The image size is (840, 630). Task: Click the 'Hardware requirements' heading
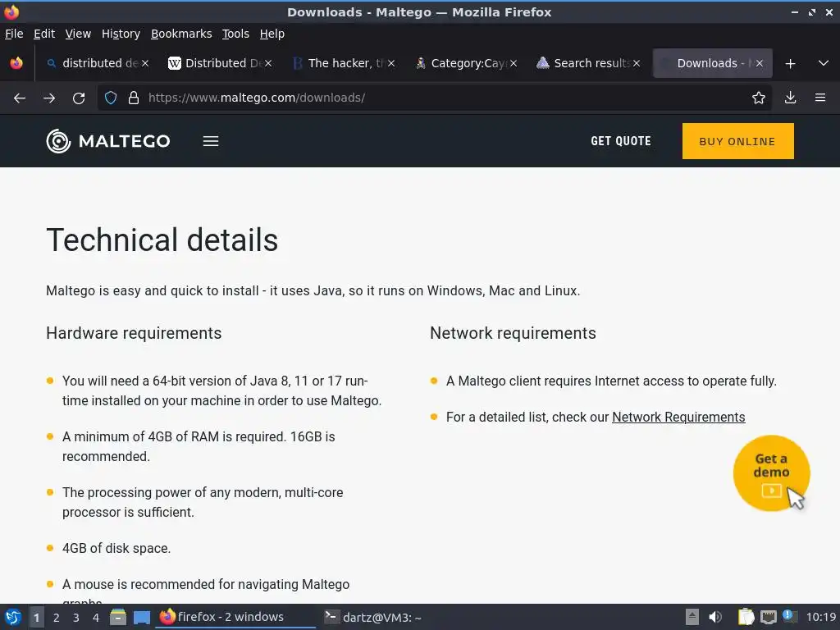click(134, 333)
